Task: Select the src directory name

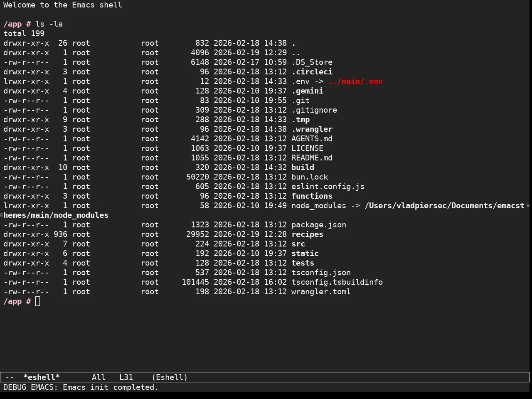Action: click(298, 244)
